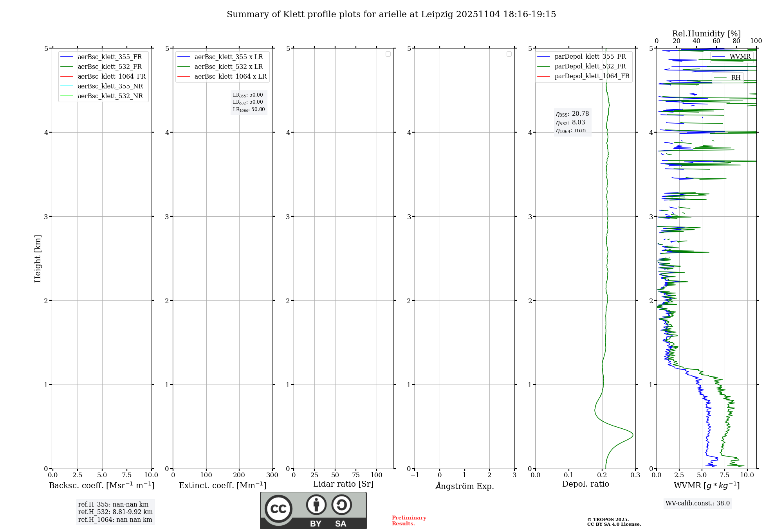Click the ShareAlike circular arrow icon
Image resolution: width=783 pixels, height=532 pixels.
tap(341, 505)
